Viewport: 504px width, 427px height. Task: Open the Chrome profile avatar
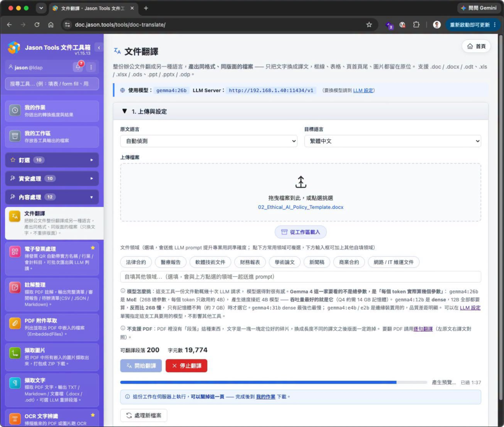437,25
